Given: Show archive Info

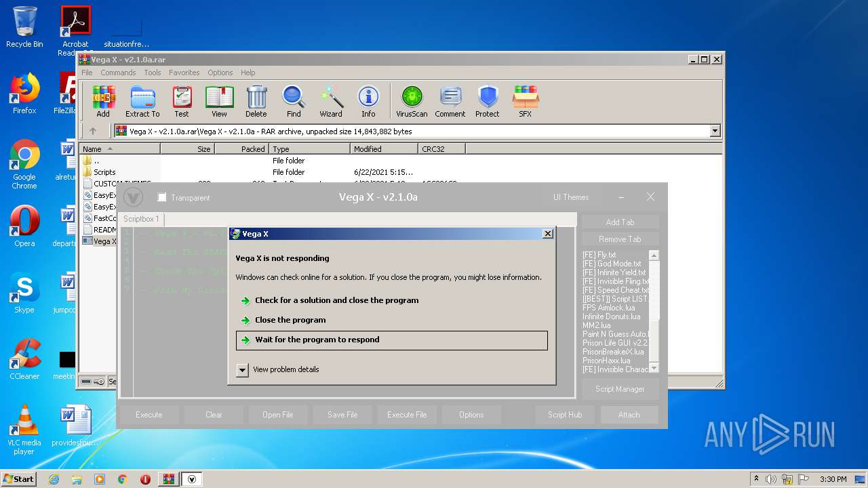Looking at the screenshot, I should pos(368,102).
